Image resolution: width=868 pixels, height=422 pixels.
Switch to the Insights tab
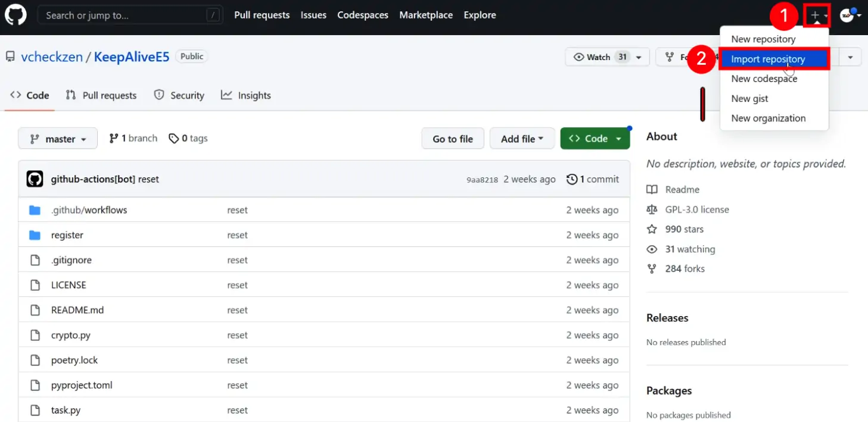(x=246, y=95)
